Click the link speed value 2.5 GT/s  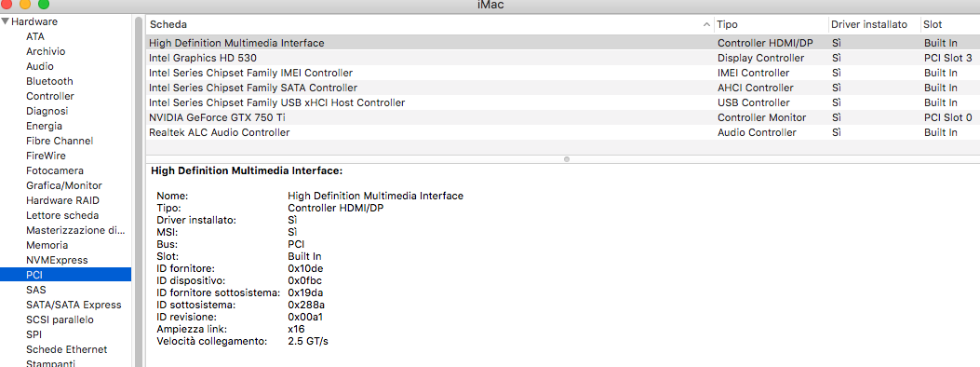(x=308, y=341)
